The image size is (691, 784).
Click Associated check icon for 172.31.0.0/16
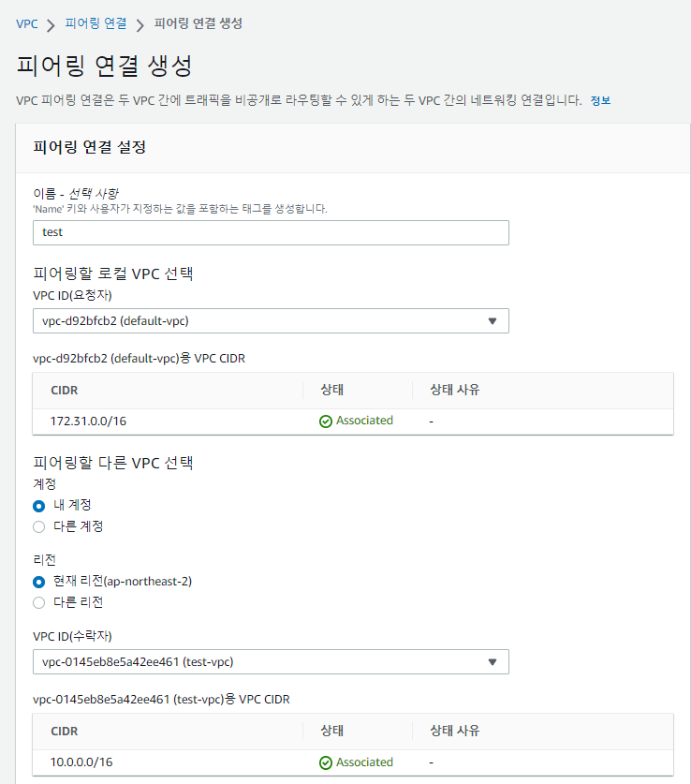(326, 422)
